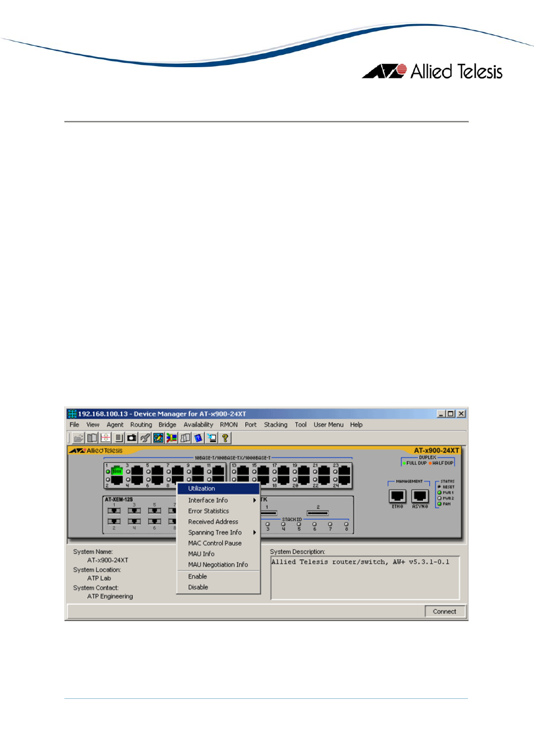The image size is (534, 756).
Task: Click the AT-x900-24XT system name value
Action: pyautogui.click(x=108, y=561)
